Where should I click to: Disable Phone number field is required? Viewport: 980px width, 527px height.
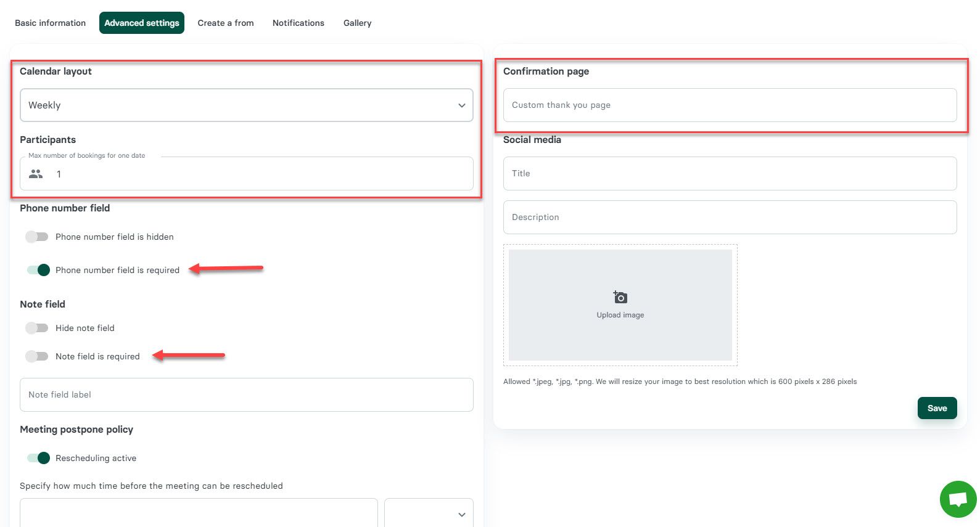(38, 270)
